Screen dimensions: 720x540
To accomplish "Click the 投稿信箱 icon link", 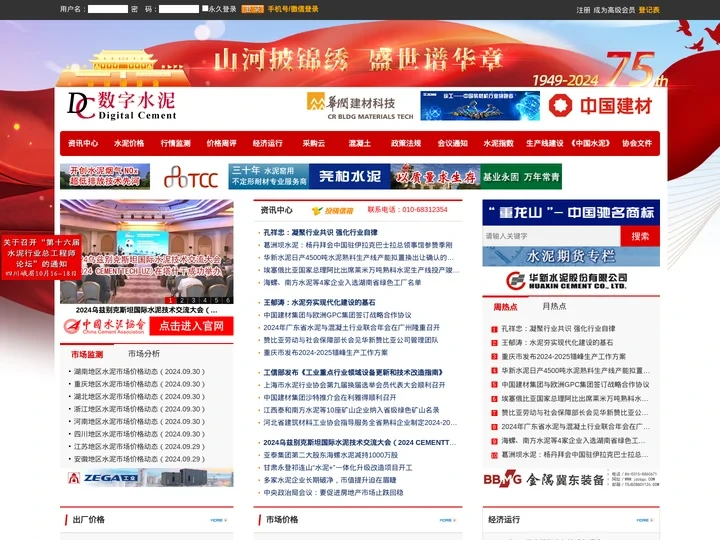I will [x=332, y=210].
